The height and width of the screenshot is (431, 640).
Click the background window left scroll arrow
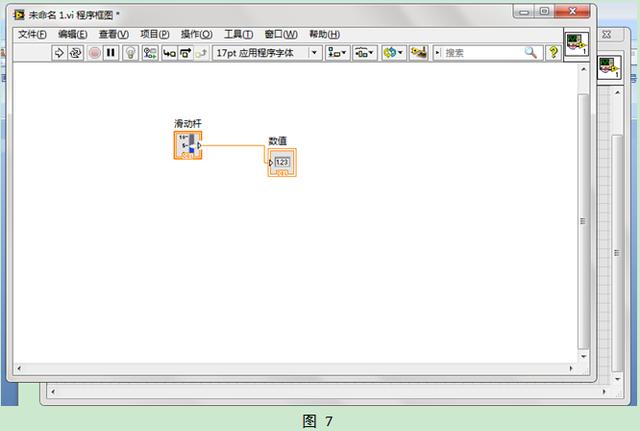[52, 392]
